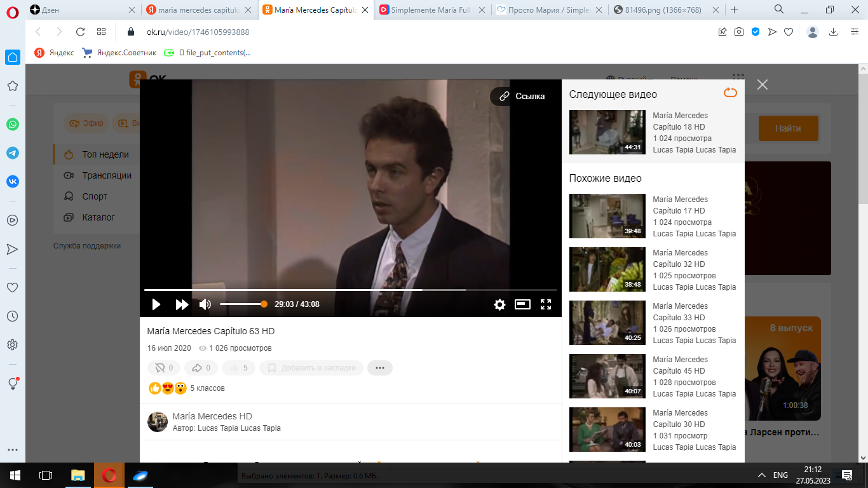Open File Explorer from taskbar
Screen dimensions: 868x488
(78, 475)
